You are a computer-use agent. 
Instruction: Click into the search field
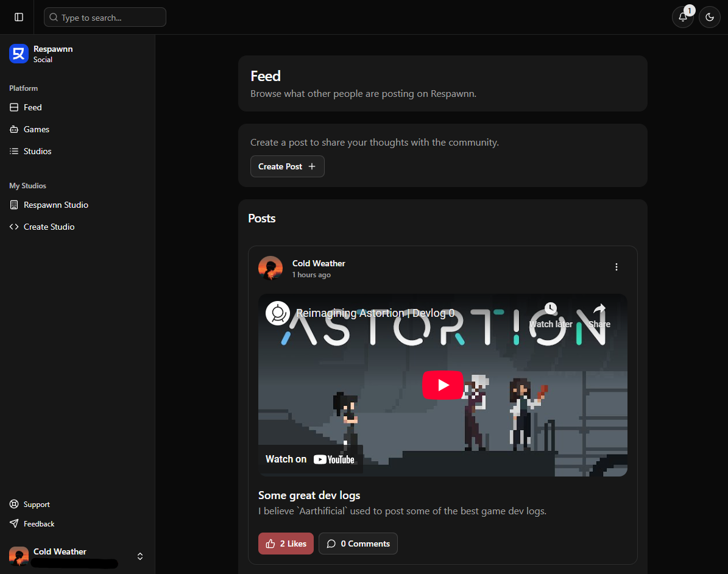pos(105,17)
